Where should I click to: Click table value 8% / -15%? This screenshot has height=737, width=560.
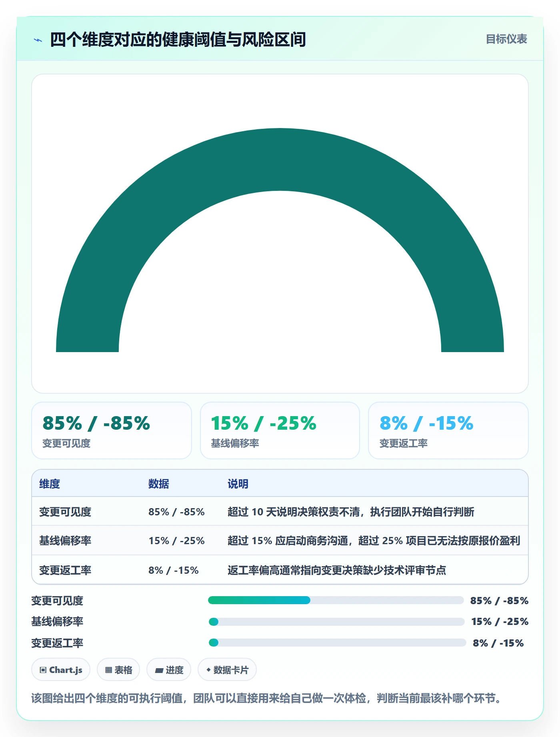[174, 570]
